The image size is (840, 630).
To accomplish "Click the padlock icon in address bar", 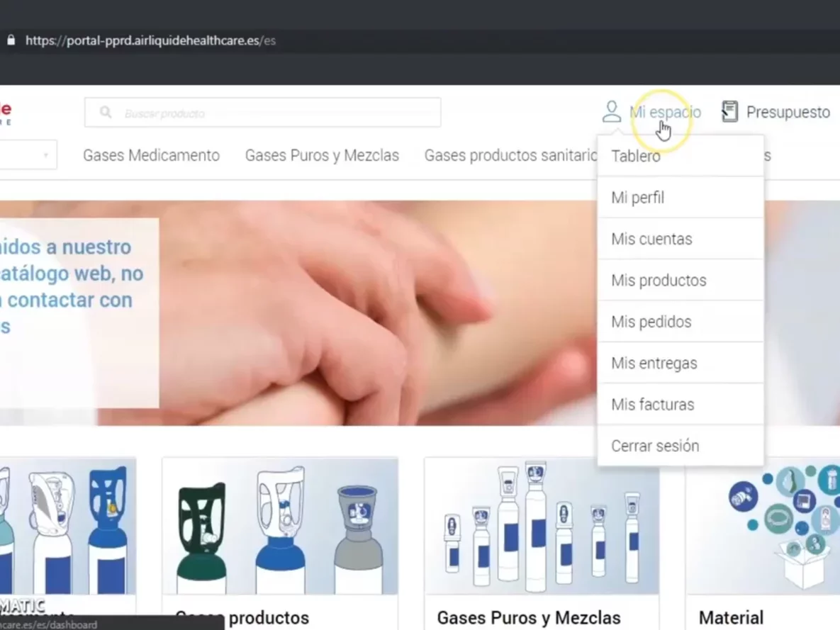I will (x=11, y=40).
